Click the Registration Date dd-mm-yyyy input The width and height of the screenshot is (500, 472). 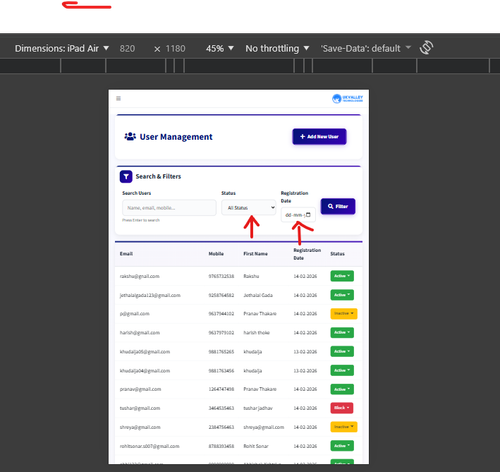pos(298,215)
